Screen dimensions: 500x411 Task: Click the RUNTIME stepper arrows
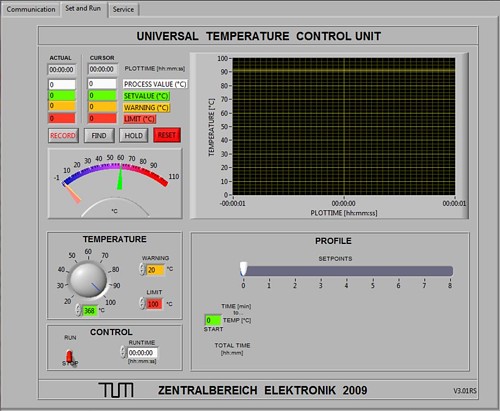coord(123,352)
